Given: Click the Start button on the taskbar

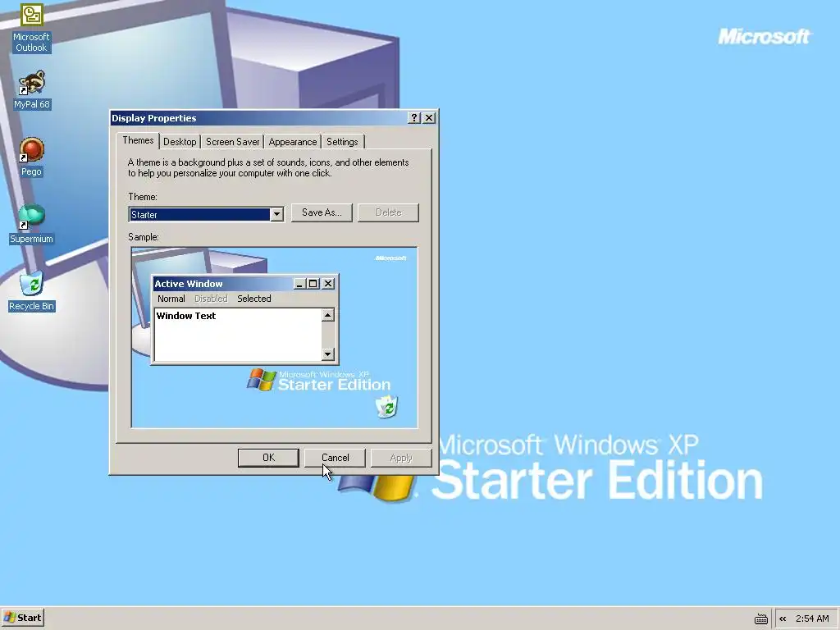Looking at the screenshot, I should [22, 618].
